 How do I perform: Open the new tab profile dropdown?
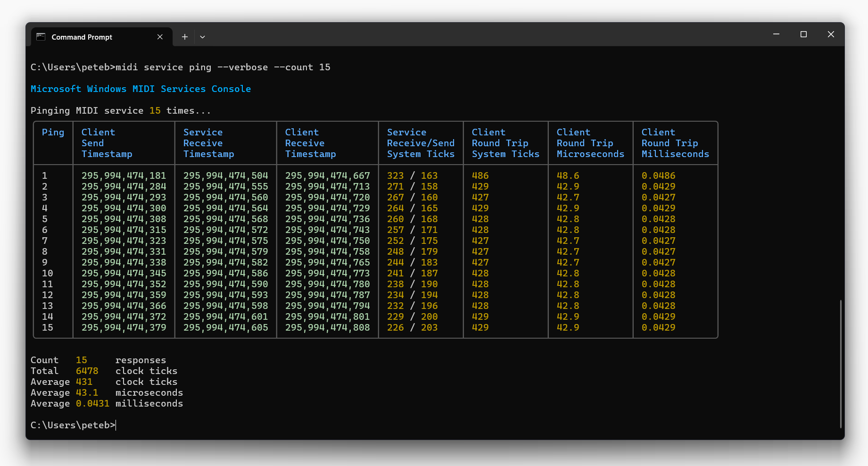[x=202, y=37]
